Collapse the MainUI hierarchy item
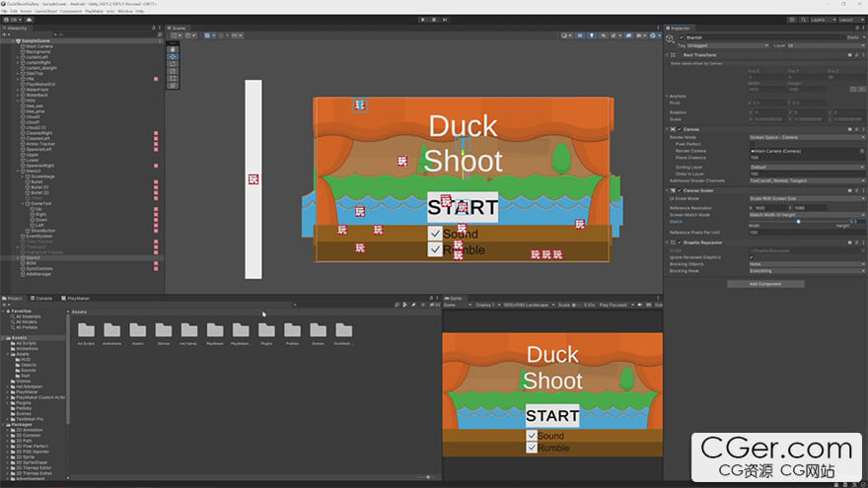 pos(18,171)
